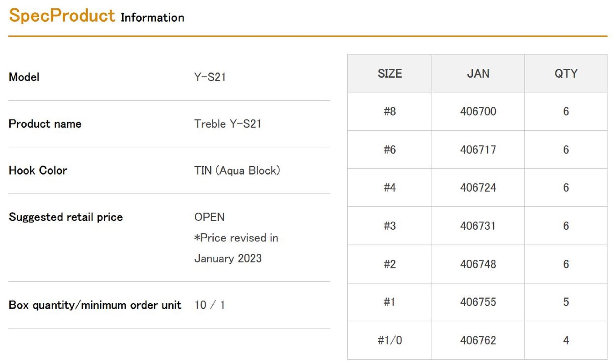Click the #2 size cell
The image size is (613, 364).
[x=390, y=264]
